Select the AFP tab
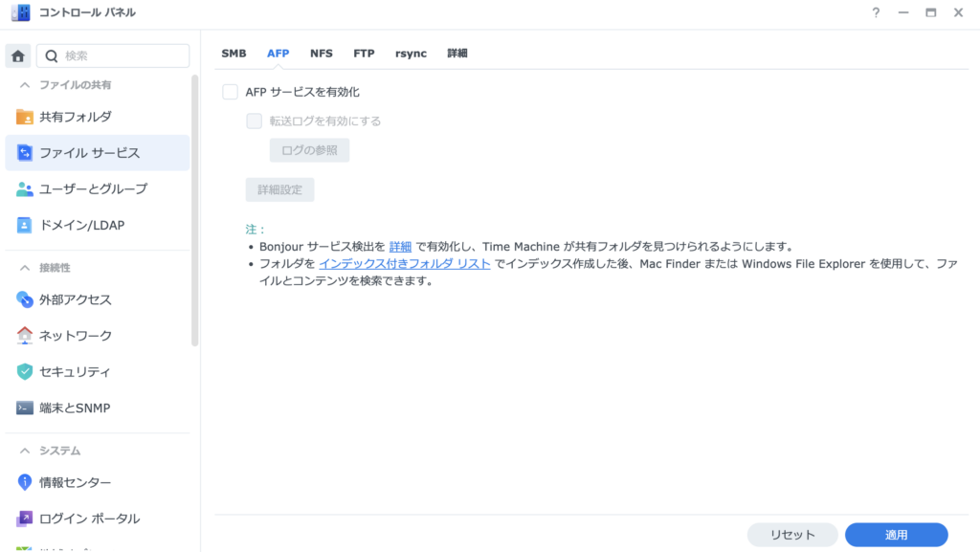This screenshot has height=552, width=980. pos(278,54)
